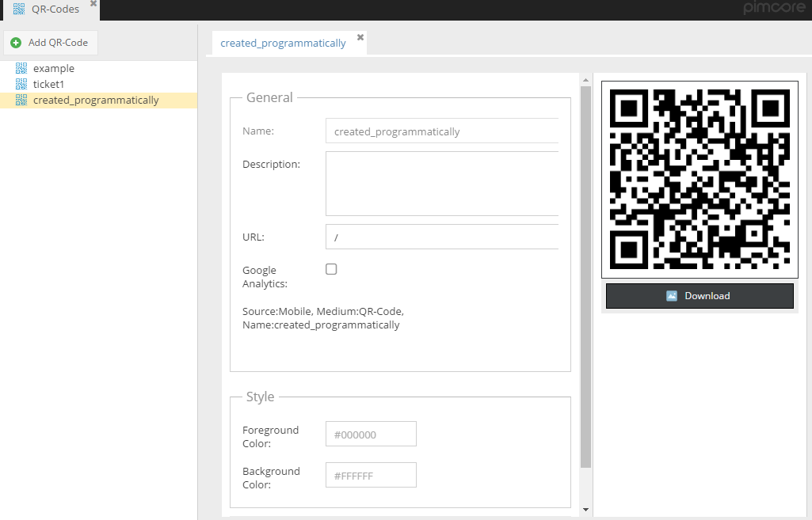Image resolution: width=812 pixels, height=520 pixels.
Task: Enable the Google Analytics checkbox
Action: pyautogui.click(x=331, y=269)
